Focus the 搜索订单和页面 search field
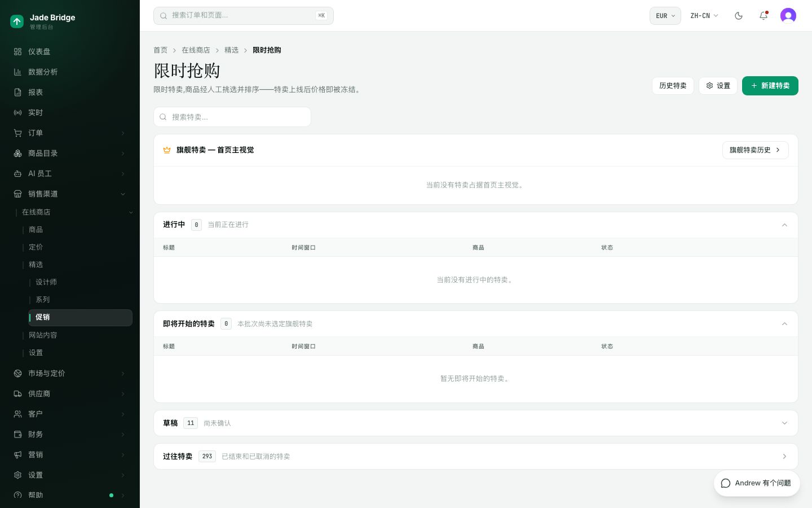Image resolution: width=812 pixels, height=508 pixels. (244, 16)
